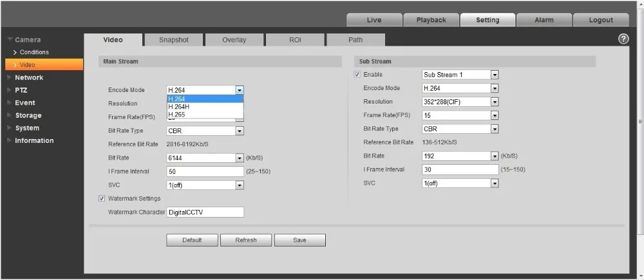Click the Main Stream I Frame Interval field

coord(205,172)
